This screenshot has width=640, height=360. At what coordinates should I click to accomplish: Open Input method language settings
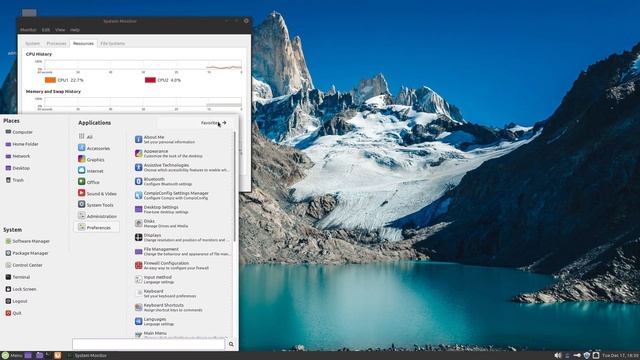click(182, 280)
